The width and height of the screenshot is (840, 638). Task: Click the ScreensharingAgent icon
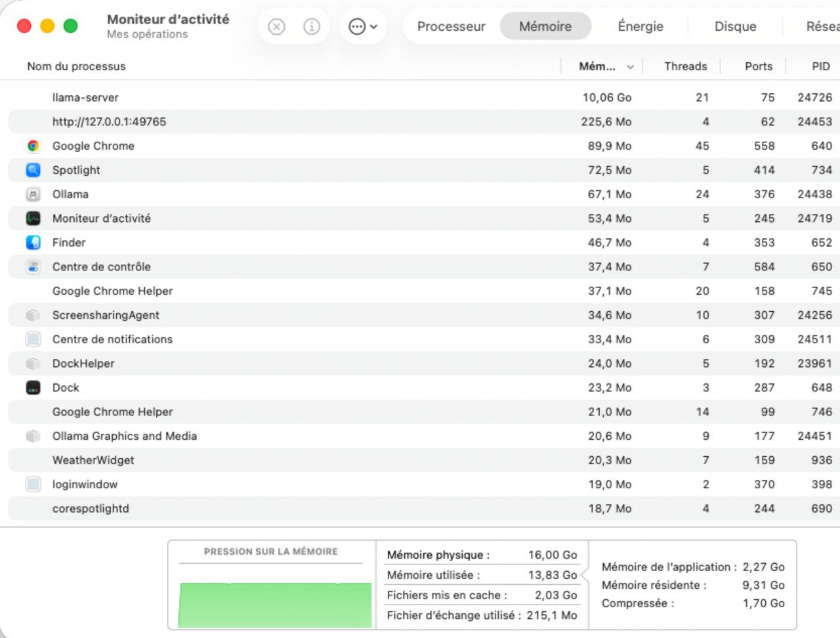click(33, 315)
